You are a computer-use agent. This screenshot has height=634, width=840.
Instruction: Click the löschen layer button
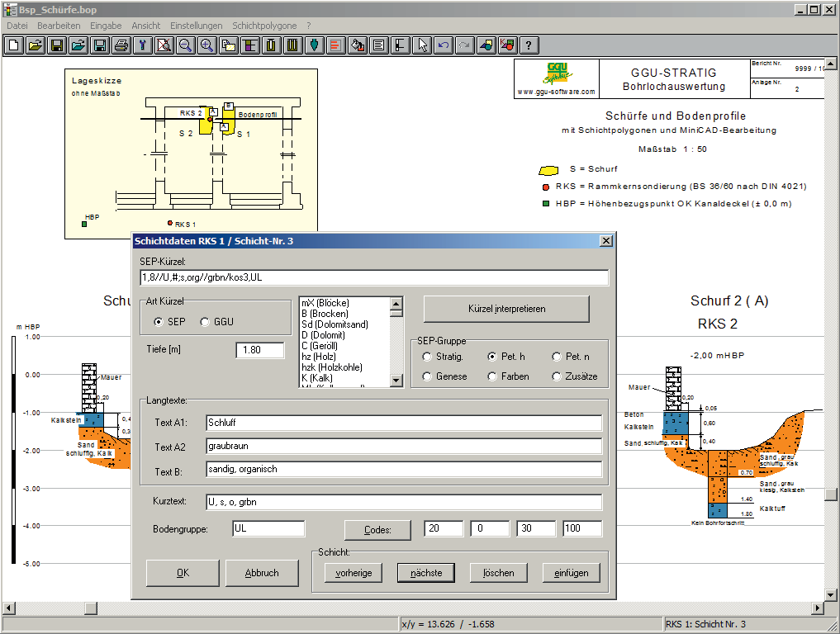pos(499,573)
